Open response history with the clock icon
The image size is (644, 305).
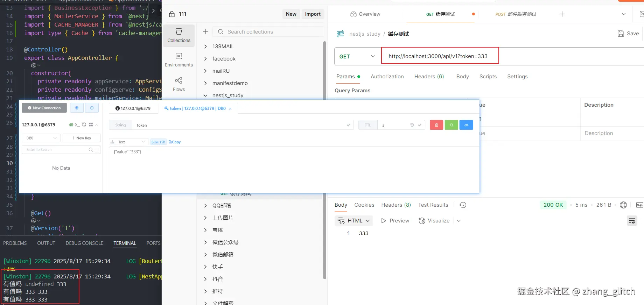pyautogui.click(x=463, y=205)
